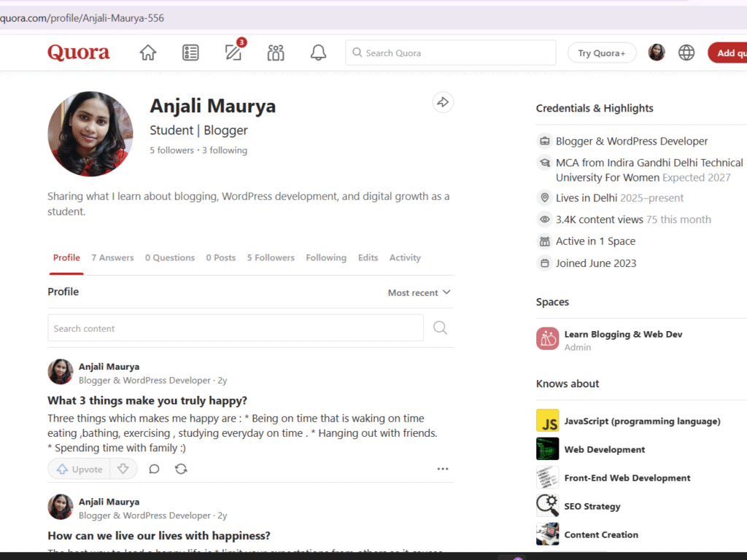Switch to the 7 Answers tab

tap(112, 257)
